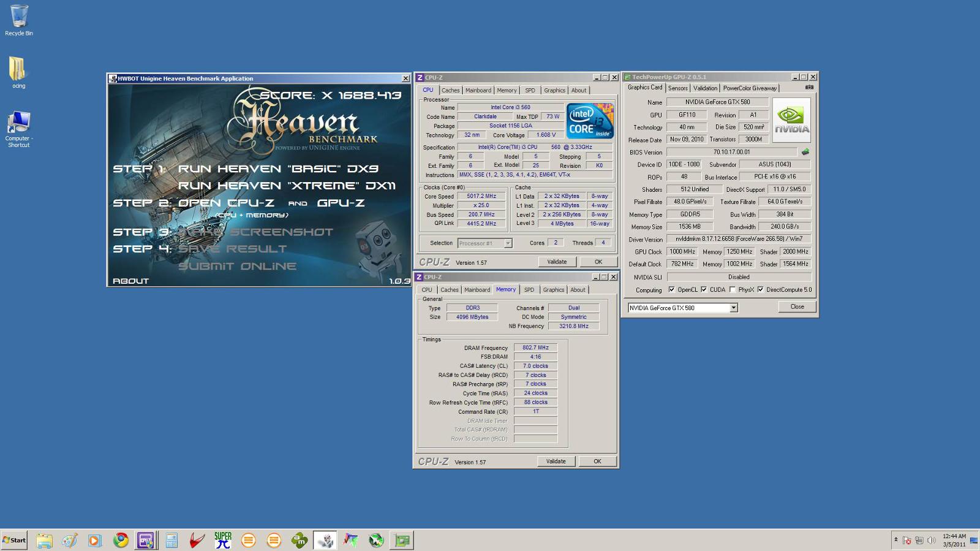Open Caches tab in upper CPU-Z
The width and height of the screenshot is (980, 551).
450,90
